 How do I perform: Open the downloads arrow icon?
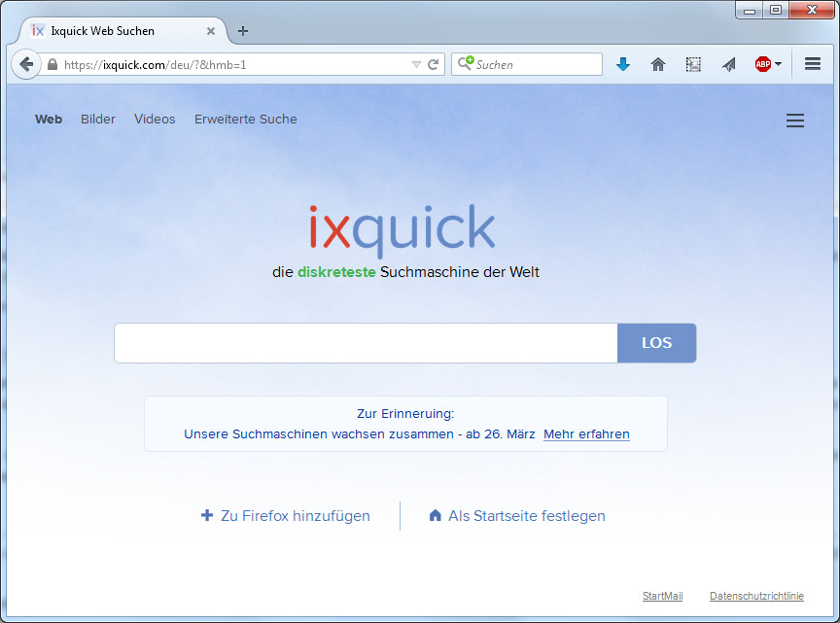pyautogui.click(x=623, y=65)
